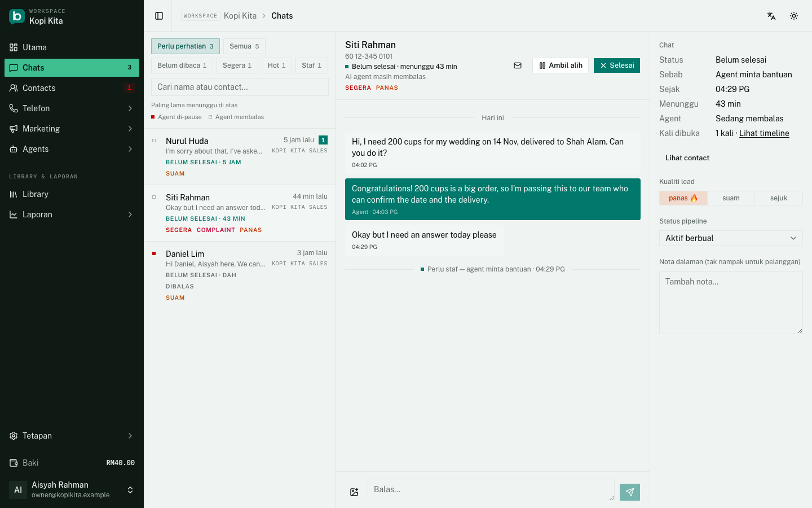Screen dimensions: 812x508
Task: Open Nurul Huda conversation
Action: 240,157
